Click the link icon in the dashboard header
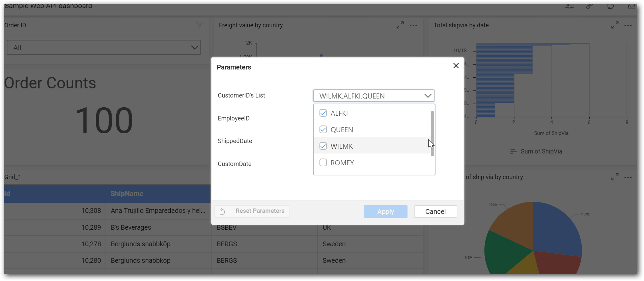 coord(590,6)
